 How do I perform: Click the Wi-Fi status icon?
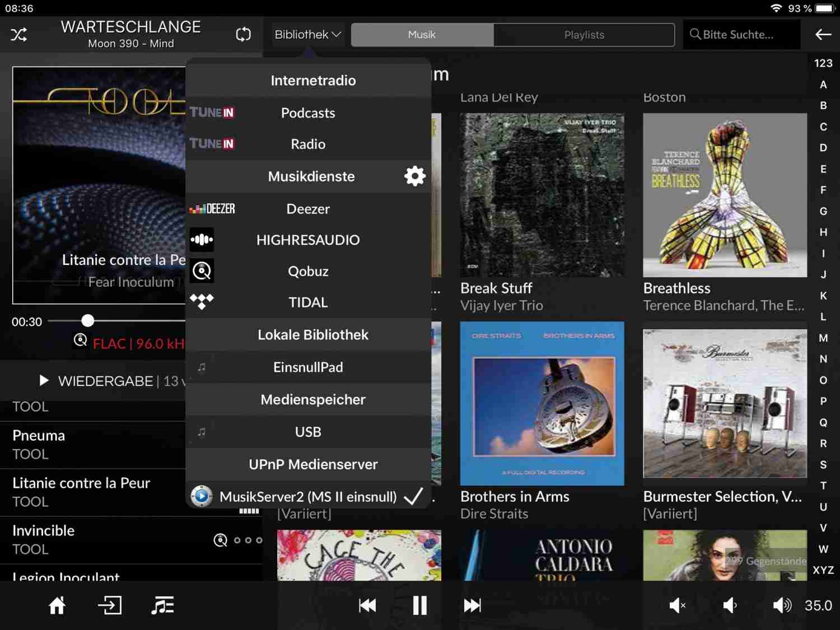(776, 8)
